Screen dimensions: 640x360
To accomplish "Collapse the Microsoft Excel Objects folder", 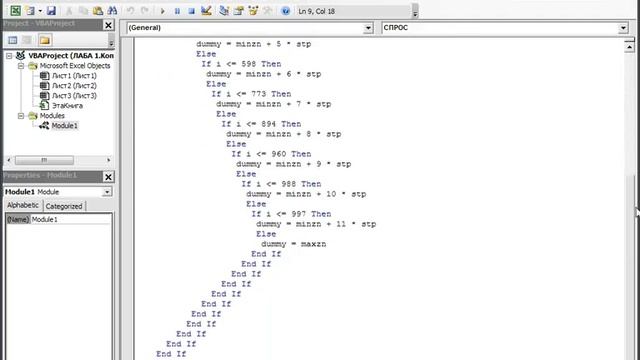I will pos(21,66).
